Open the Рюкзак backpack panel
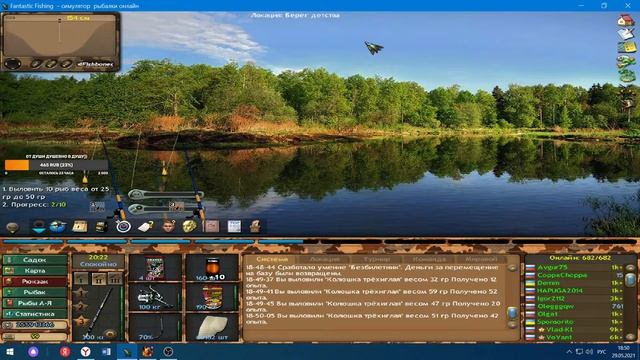Screen dimensions: 640x360 (x=35, y=282)
